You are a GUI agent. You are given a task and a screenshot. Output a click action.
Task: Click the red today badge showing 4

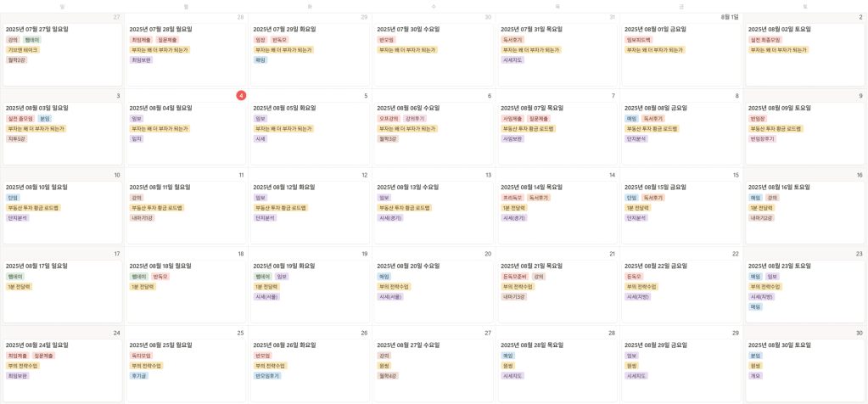(x=241, y=96)
